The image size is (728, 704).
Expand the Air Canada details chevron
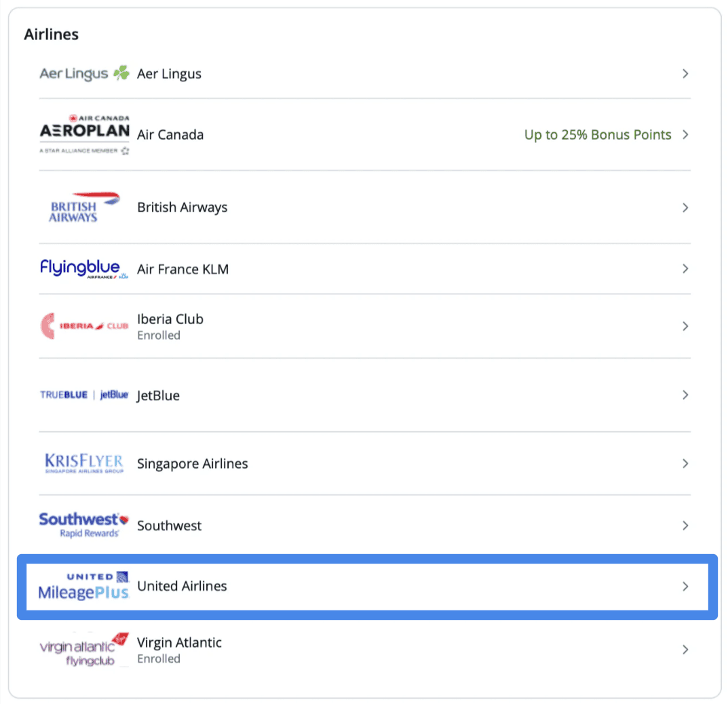point(685,134)
